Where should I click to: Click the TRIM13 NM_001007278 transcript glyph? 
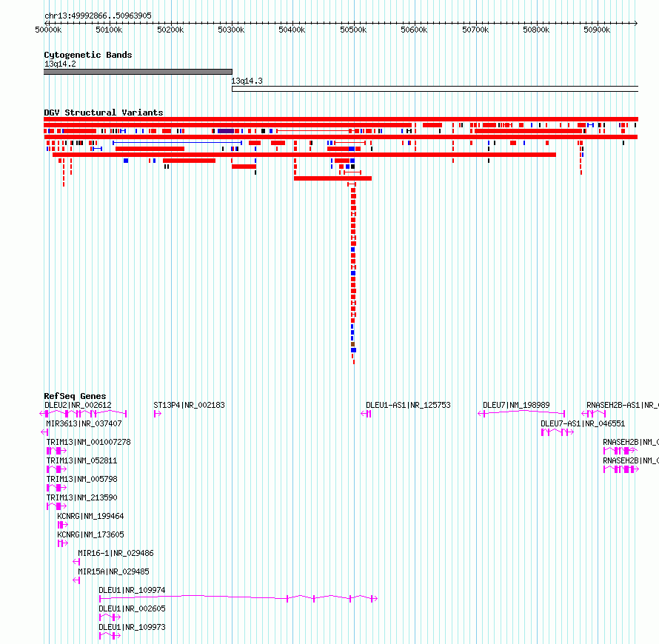pos(57,451)
